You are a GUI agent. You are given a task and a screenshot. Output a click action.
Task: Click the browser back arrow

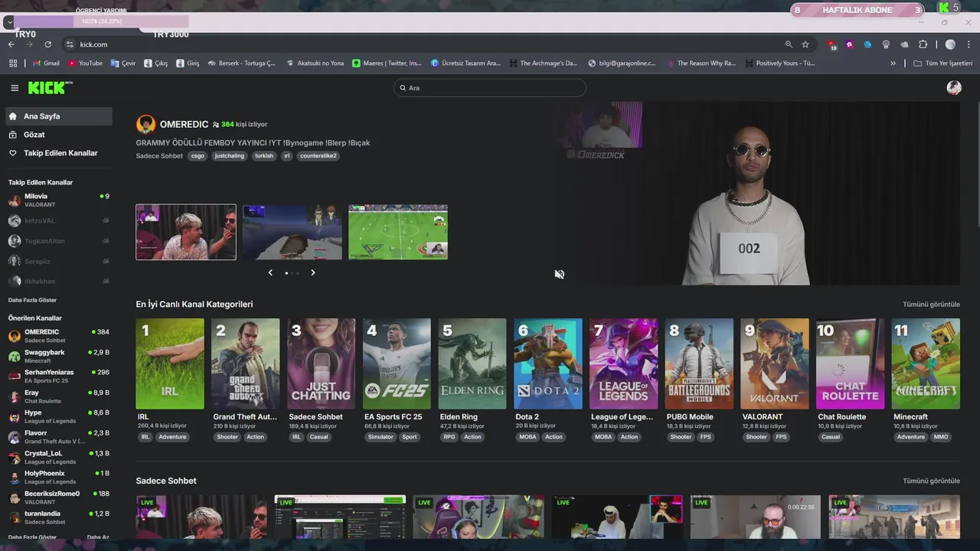[x=11, y=44]
